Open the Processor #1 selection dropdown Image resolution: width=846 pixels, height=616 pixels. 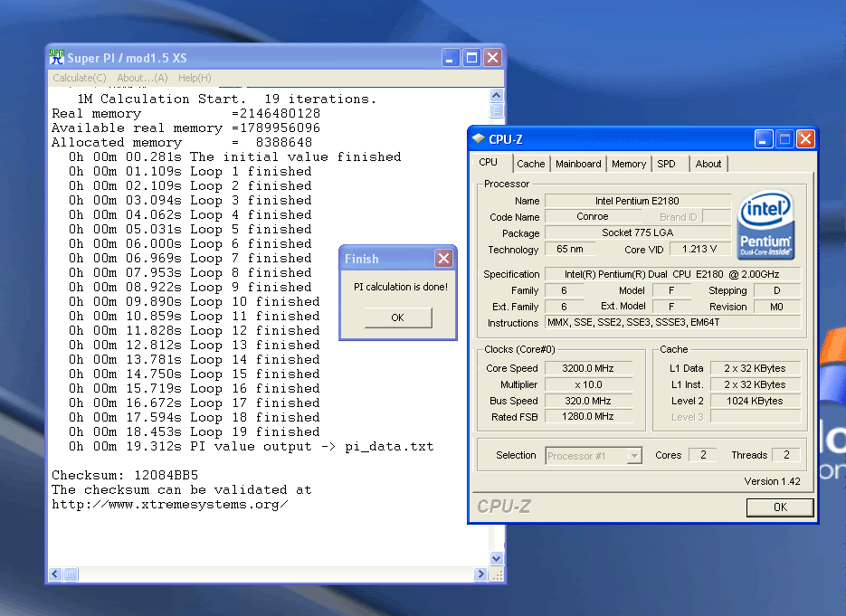(x=594, y=456)
